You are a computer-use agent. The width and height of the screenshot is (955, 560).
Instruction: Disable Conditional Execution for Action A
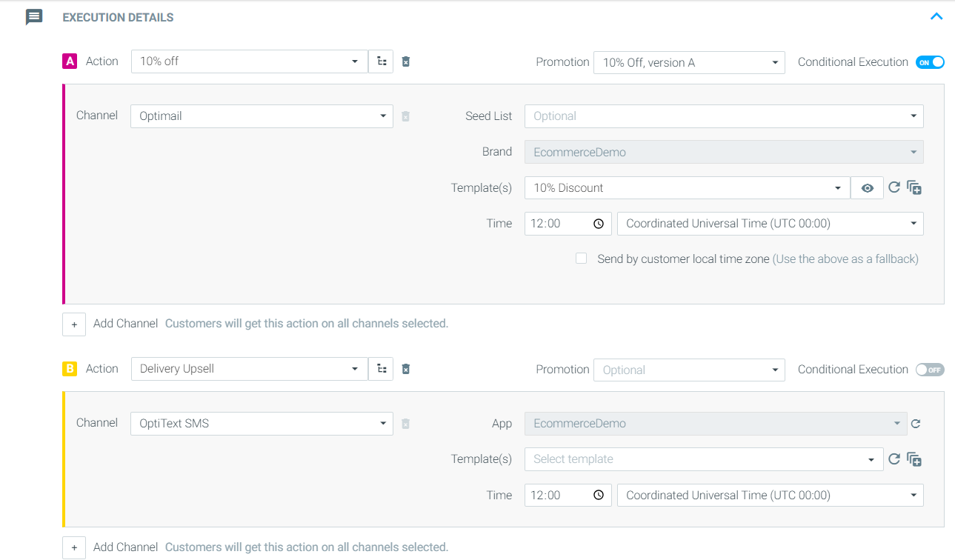click(x=930, y=61)
